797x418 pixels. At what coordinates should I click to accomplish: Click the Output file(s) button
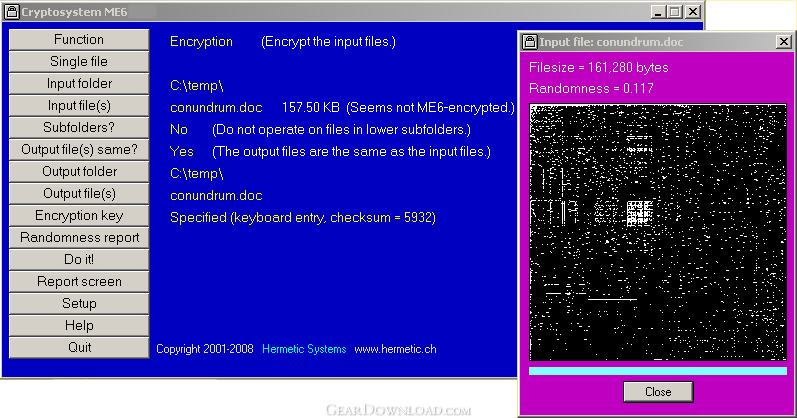tap(79, 194)
